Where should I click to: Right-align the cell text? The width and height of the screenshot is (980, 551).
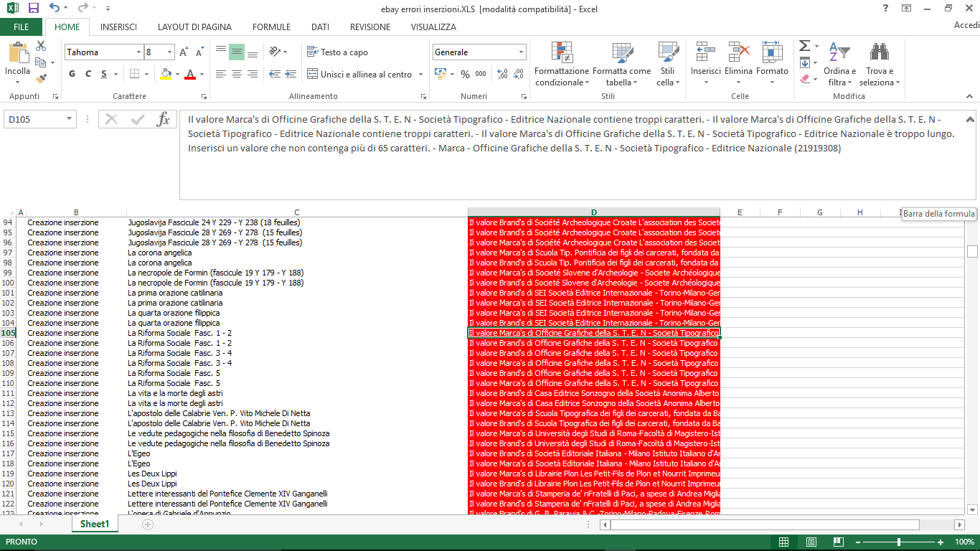(x=253, y=74)
